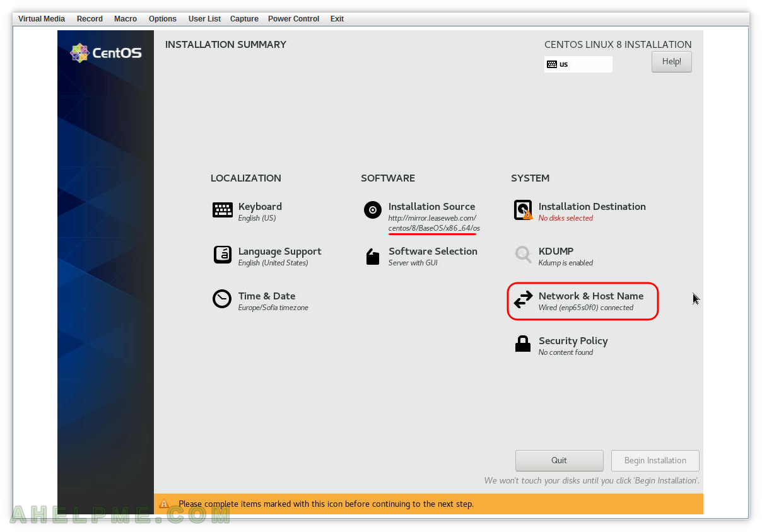Image resolution: width=762 pixels, height=532 pixels.
Task: Click 'Server with GUI' text
Action: coord(413,263)
